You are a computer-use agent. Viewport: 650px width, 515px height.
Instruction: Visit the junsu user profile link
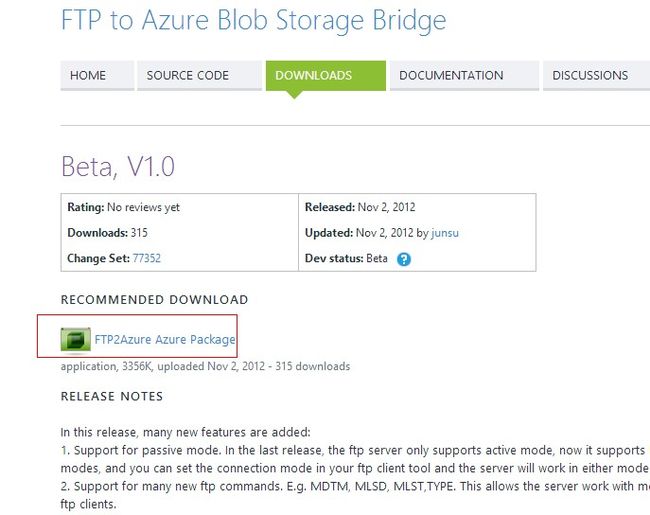click(x=445, y=233)
